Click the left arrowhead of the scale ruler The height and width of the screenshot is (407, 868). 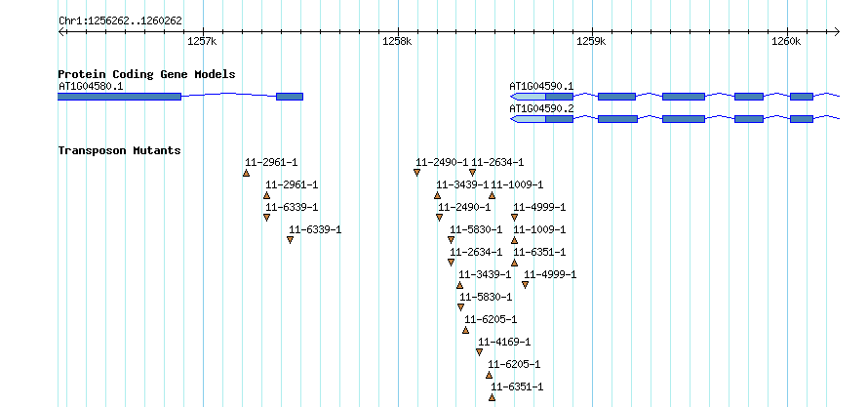(61, 31)
